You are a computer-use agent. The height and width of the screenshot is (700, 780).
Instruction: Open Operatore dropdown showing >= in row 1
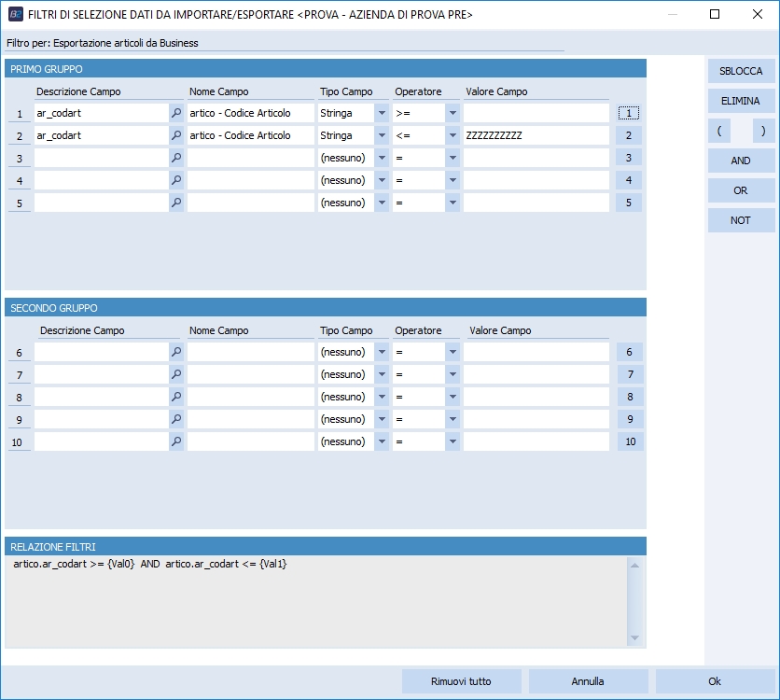(x=453, y=113)
